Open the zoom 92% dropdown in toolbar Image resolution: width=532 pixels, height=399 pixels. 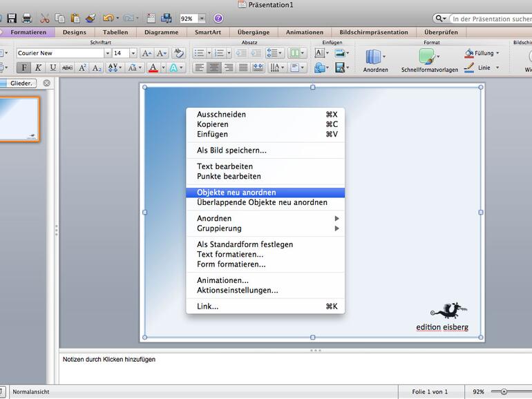pos(202,19)
